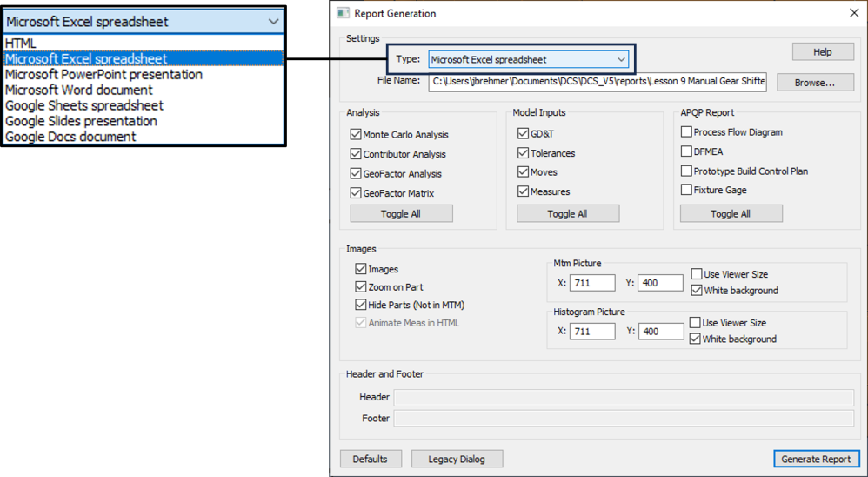Click Toggle All under Model Inputs

pos(567,214)
